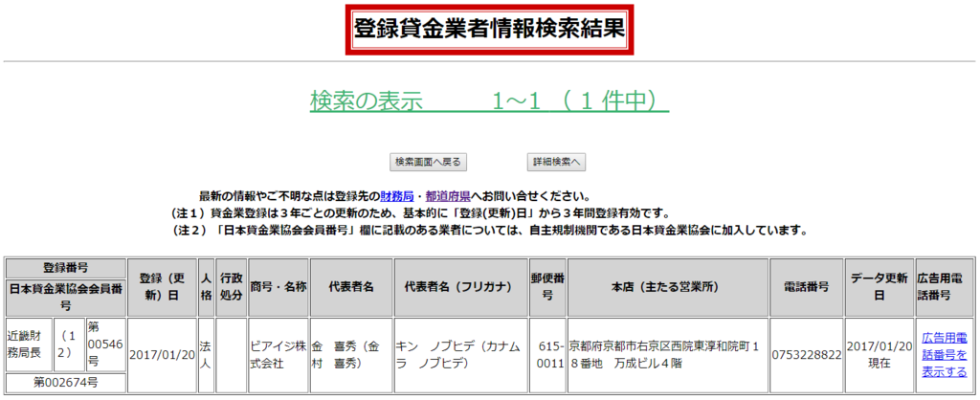Open 広告用電話番号を表示する link
The height and width of the screenshot is (400, 980).
click(945, 355)
